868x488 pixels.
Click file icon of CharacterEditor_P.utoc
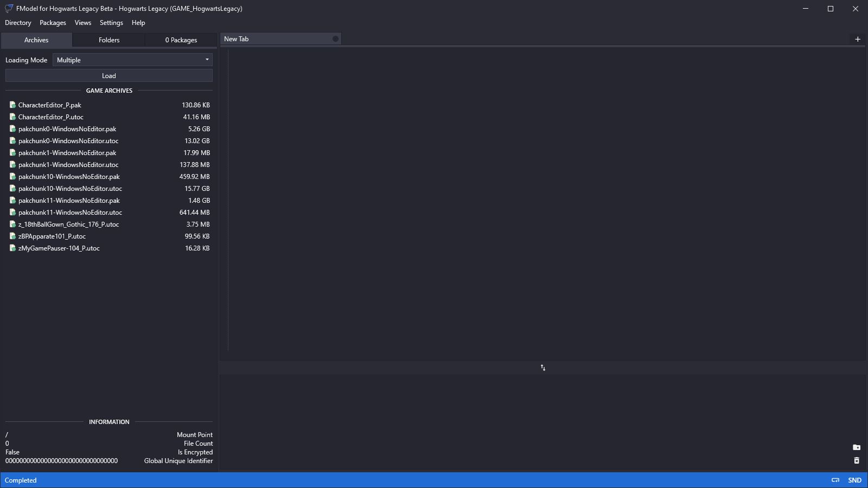[x=12, y=117]
